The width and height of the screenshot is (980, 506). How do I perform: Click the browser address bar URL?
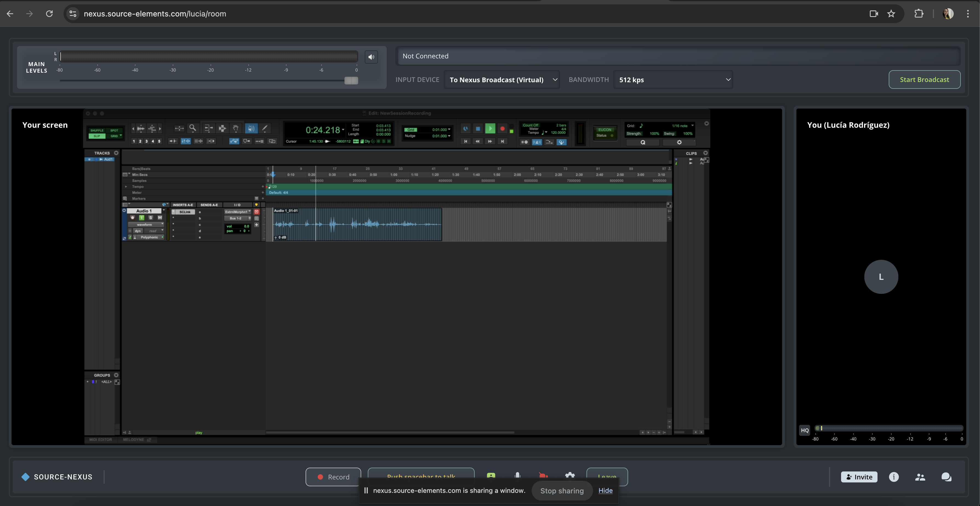click(x=155, y=14)
